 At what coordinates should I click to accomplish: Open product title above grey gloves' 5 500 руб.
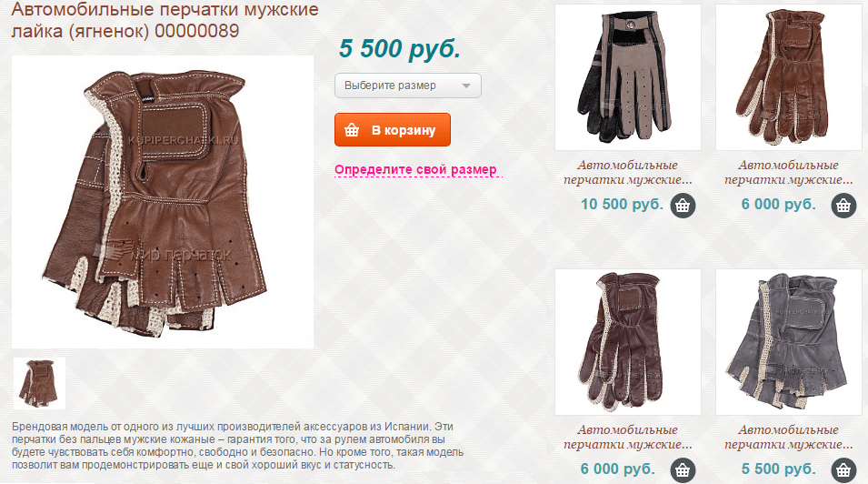(788, 437)
